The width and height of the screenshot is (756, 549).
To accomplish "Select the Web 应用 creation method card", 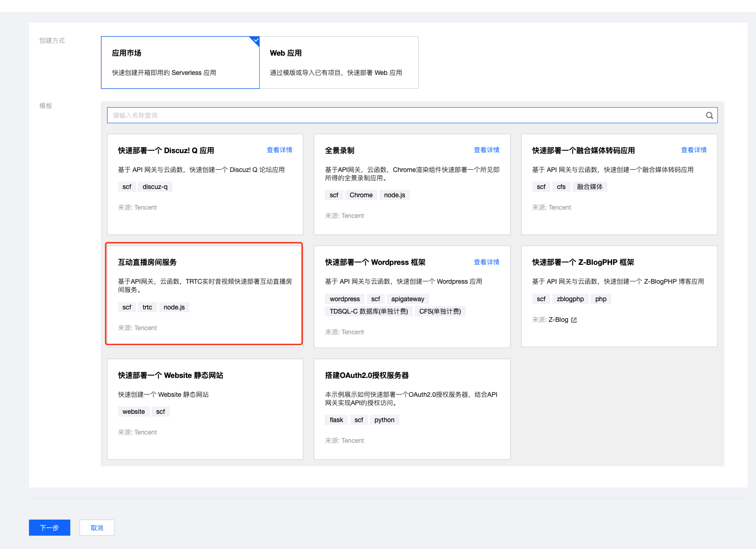I will (339, 63).
